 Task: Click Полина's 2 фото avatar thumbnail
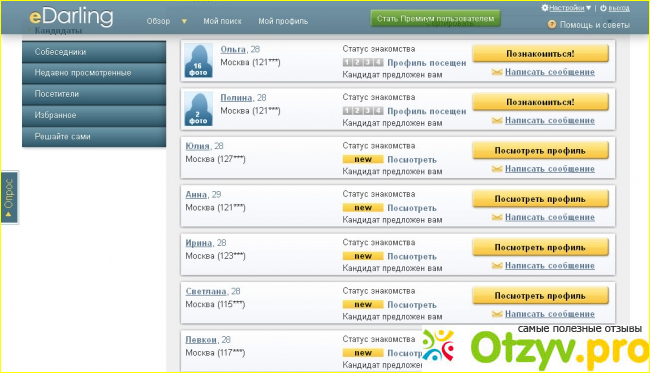[x=198, y=109]
